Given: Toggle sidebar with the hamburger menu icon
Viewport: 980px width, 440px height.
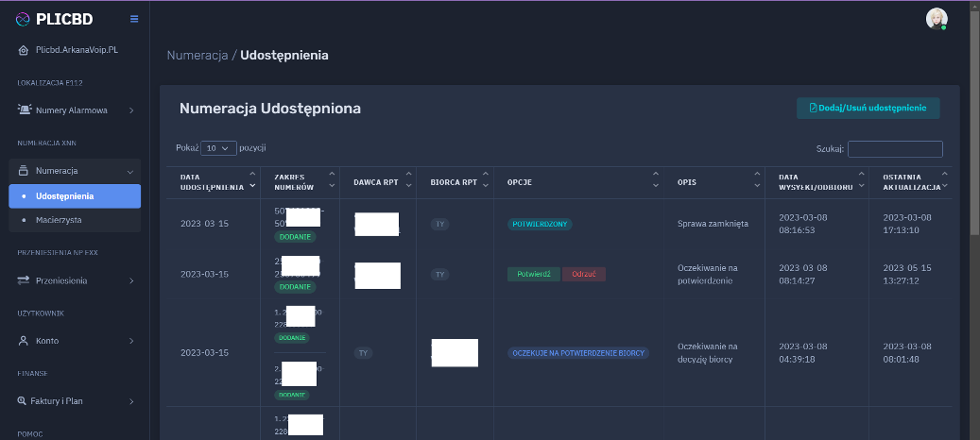Looking at the screenshot, I should point(134,19).
